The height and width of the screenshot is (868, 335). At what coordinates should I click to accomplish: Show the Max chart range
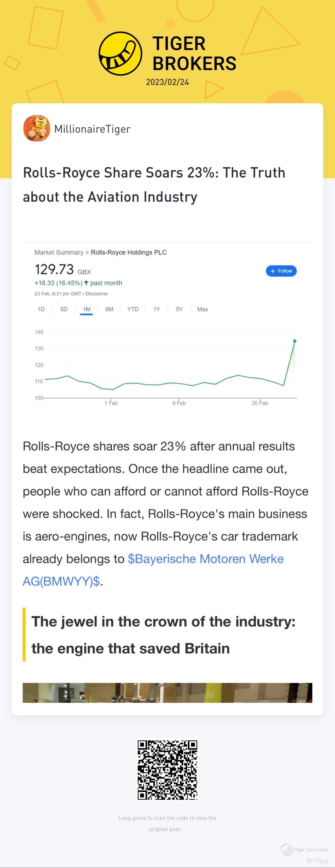tap(202, 309)
